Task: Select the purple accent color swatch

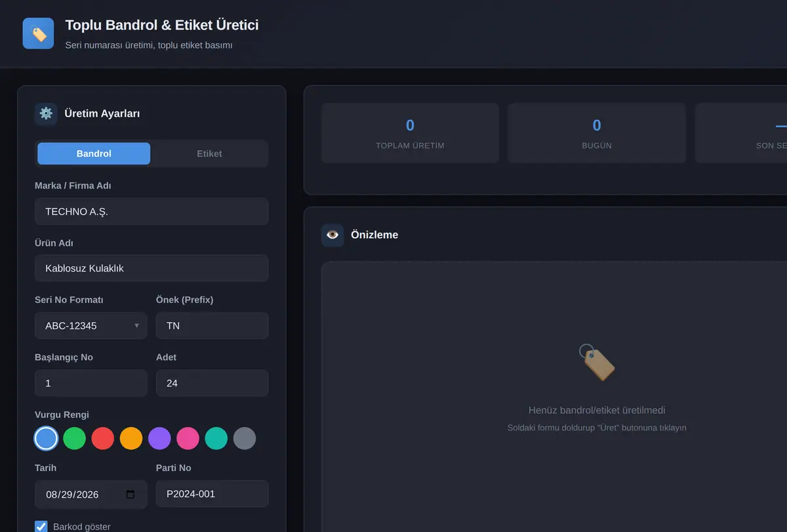Action: (159, 438)
